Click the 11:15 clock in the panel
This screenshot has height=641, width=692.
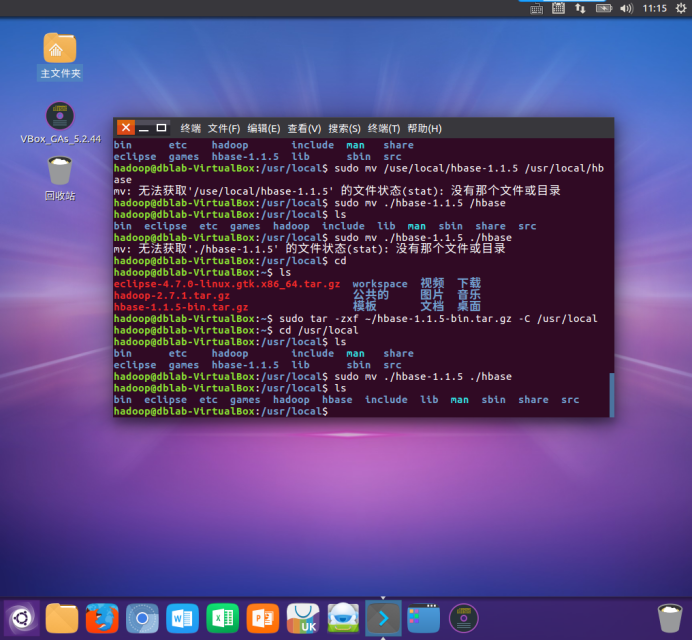point(654,8)
